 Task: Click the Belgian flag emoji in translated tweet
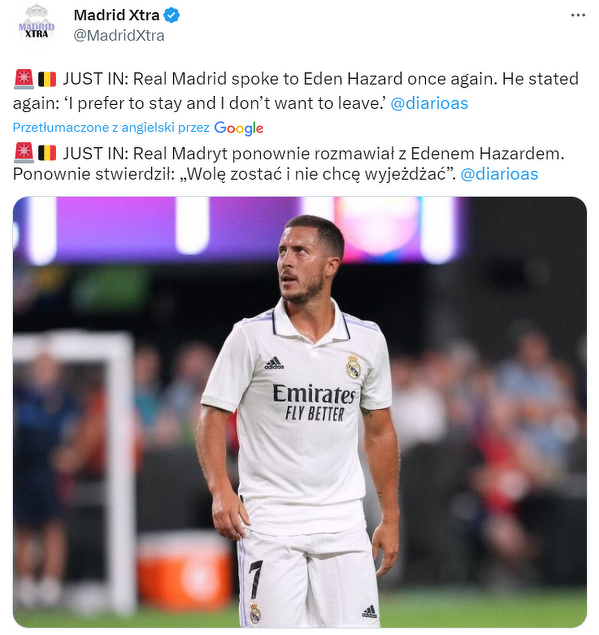(47, 153)
